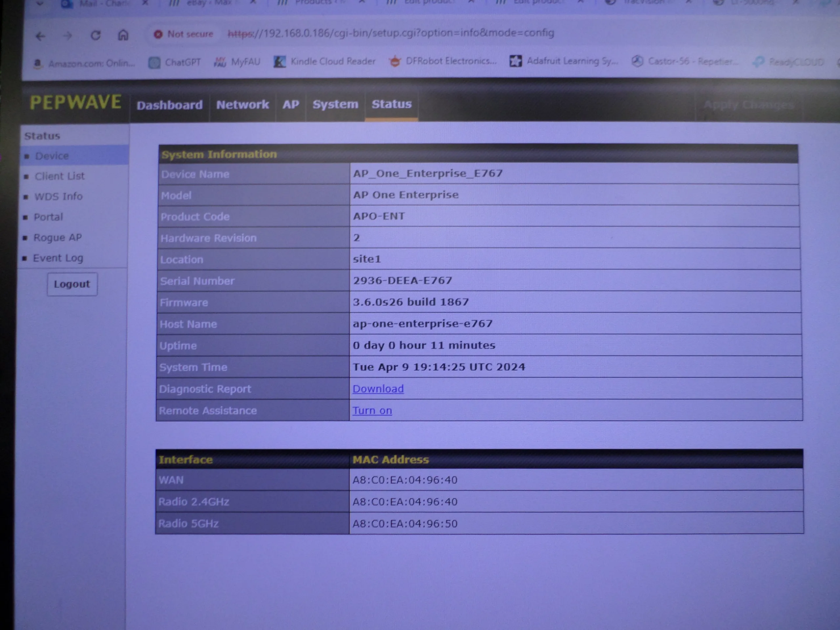
Task: Click the Logout button
Action: [x=72, y=284]
